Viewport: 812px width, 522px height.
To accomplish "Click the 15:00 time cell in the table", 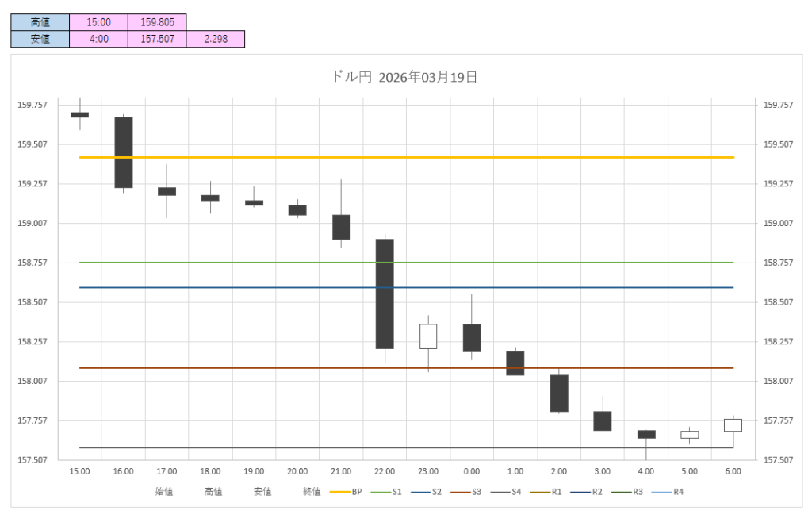I will (98, 22).
